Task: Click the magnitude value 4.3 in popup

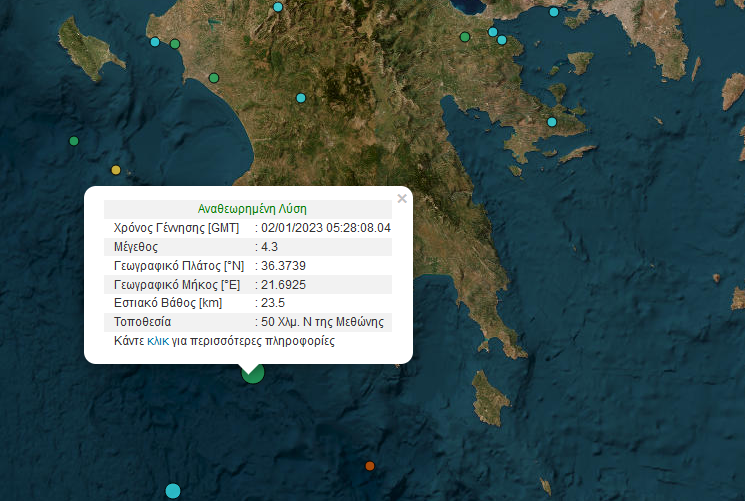Action: (269, 246)
